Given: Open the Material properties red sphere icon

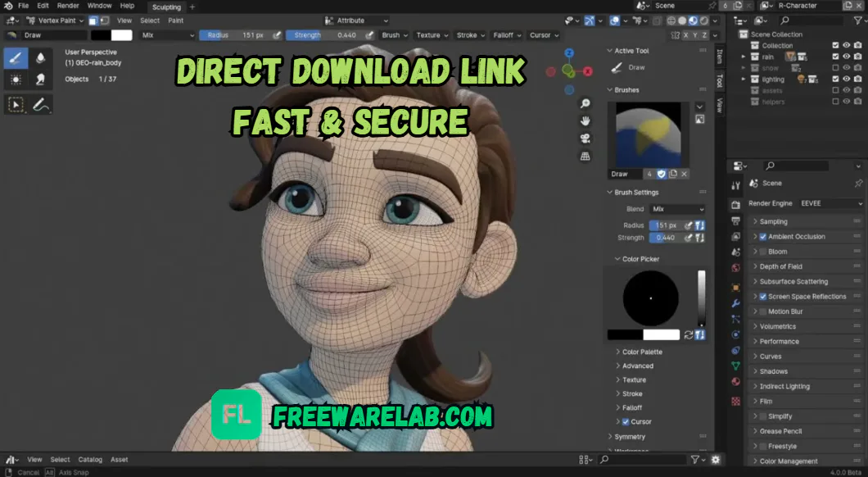Looking at the screenshot, I should click(735, 381).
